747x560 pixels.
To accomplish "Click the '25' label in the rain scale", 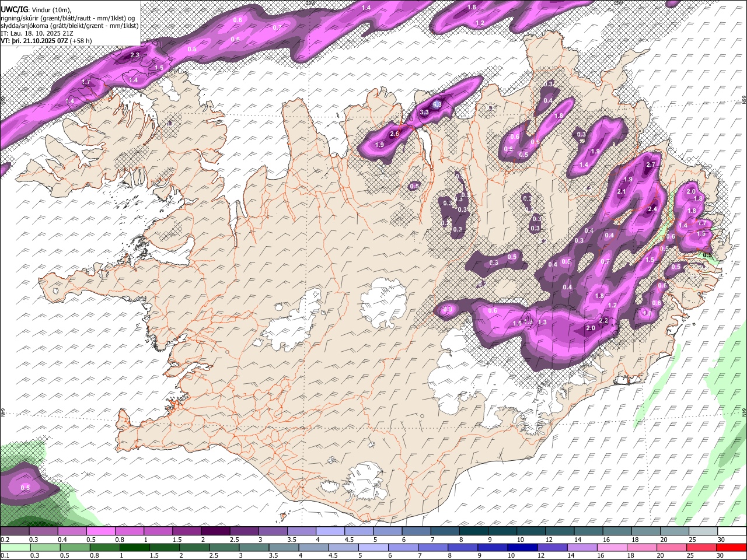I will pos(691,555).
